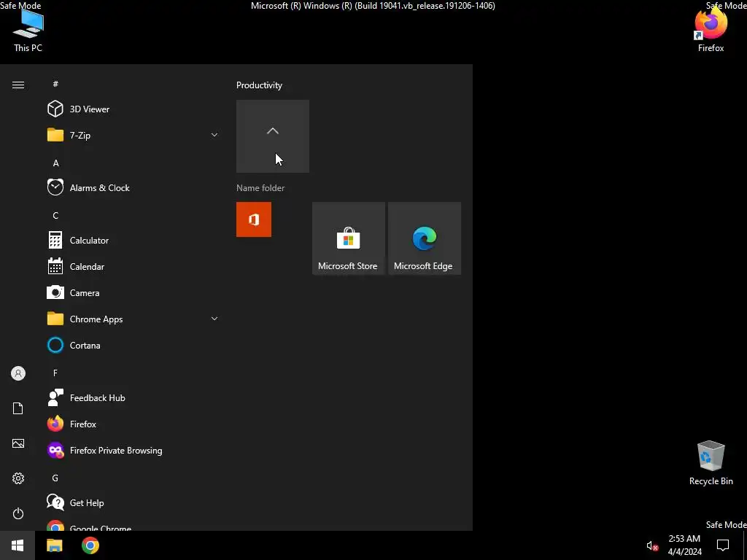The width and height of the screenshot is (747, 560).
Task: Open 3D Viewer from the app list
Action: click(133, 109)
